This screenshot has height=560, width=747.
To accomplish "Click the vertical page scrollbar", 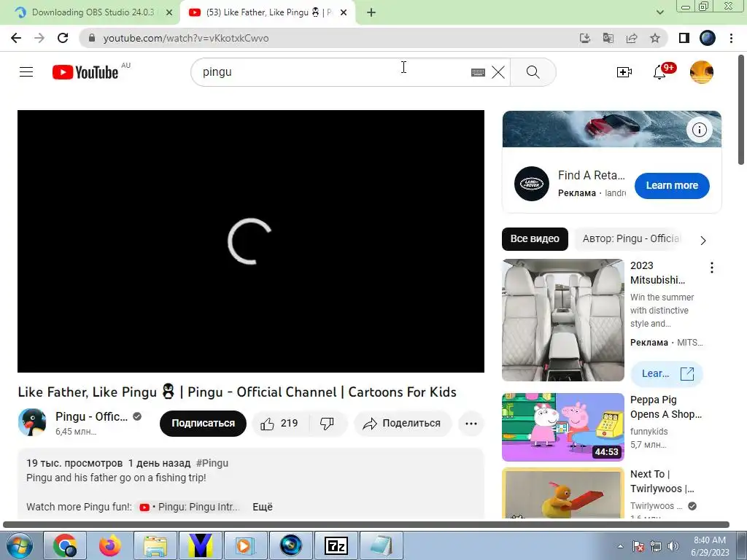I will click(x=741, y=109).
